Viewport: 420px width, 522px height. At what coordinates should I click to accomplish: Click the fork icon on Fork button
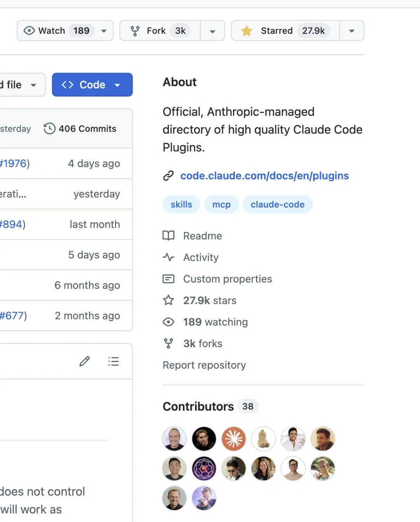[x=135, y=31]
